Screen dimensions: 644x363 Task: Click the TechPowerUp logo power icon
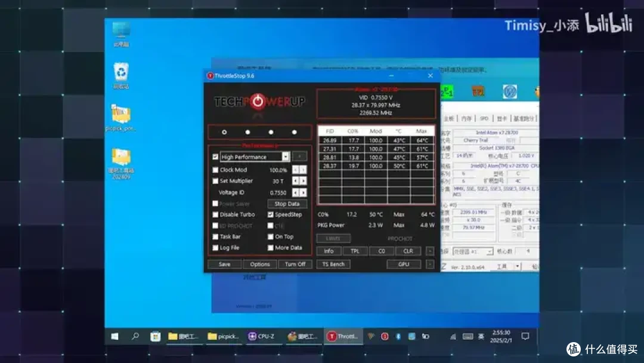click(258, 101)
